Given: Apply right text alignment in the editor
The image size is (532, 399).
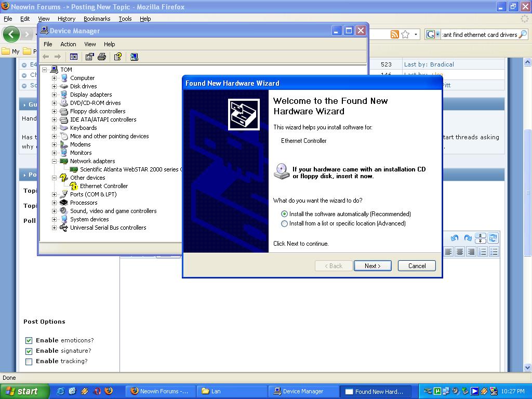Looking at the screenshot, I should point(471,251).
